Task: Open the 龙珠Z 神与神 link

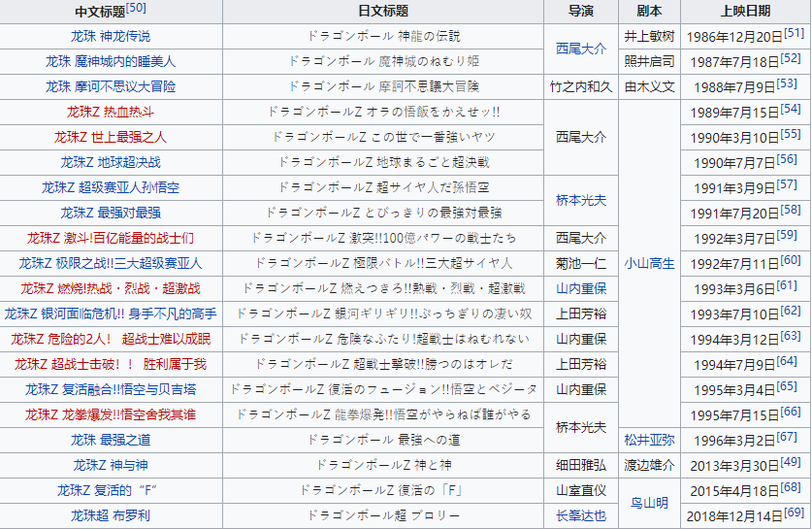Action: [x=111, y=465]
